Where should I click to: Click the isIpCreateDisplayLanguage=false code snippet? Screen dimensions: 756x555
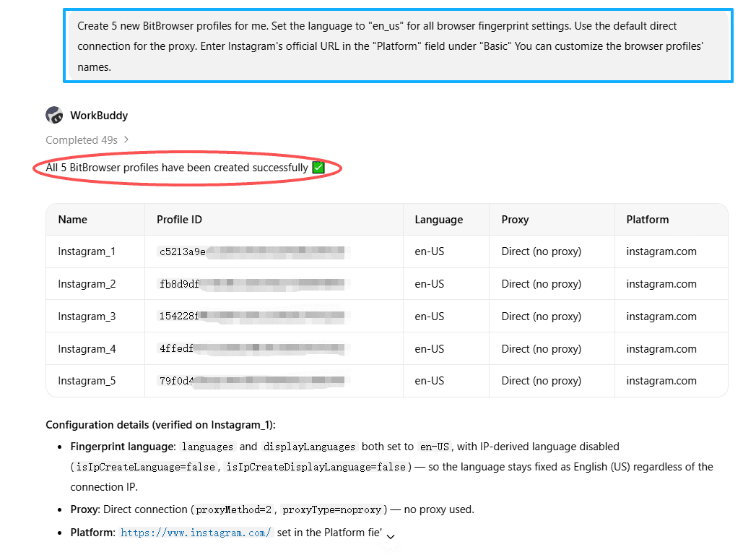[316, 467]
